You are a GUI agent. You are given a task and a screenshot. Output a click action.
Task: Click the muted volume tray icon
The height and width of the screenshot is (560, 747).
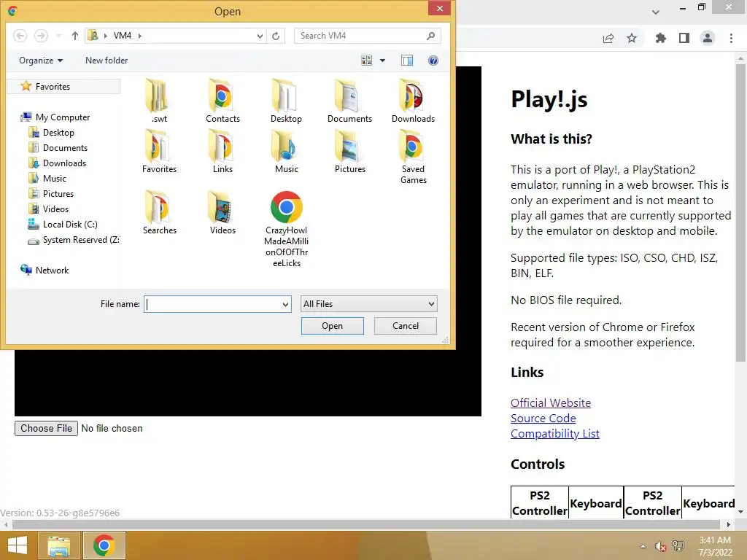660,546
